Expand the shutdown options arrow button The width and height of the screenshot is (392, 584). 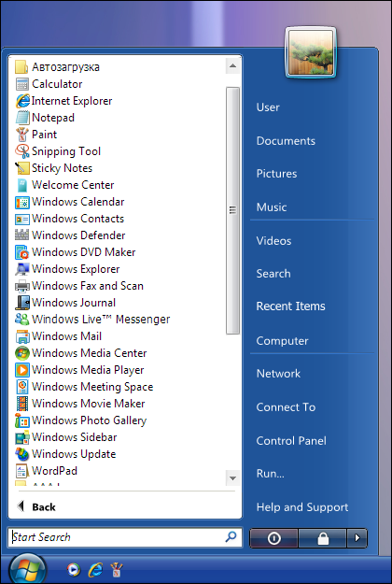pyautogui.click(x=357, y=538)
